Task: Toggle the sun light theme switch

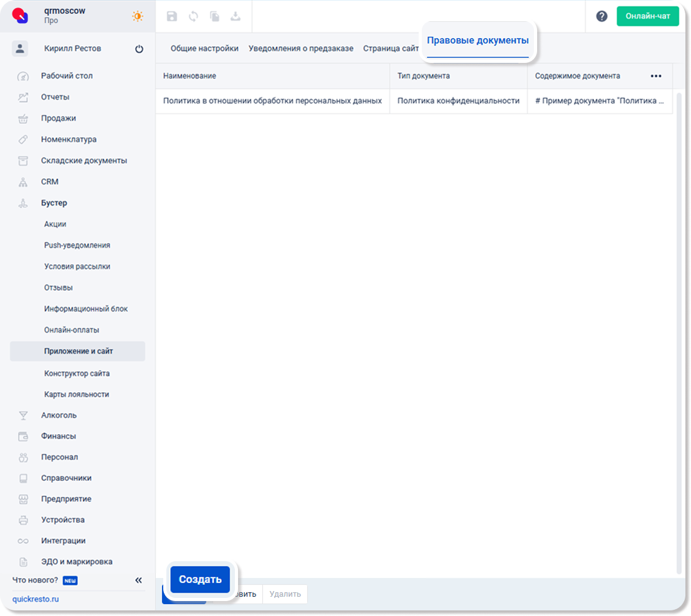Action: click(x=137, y=16)
